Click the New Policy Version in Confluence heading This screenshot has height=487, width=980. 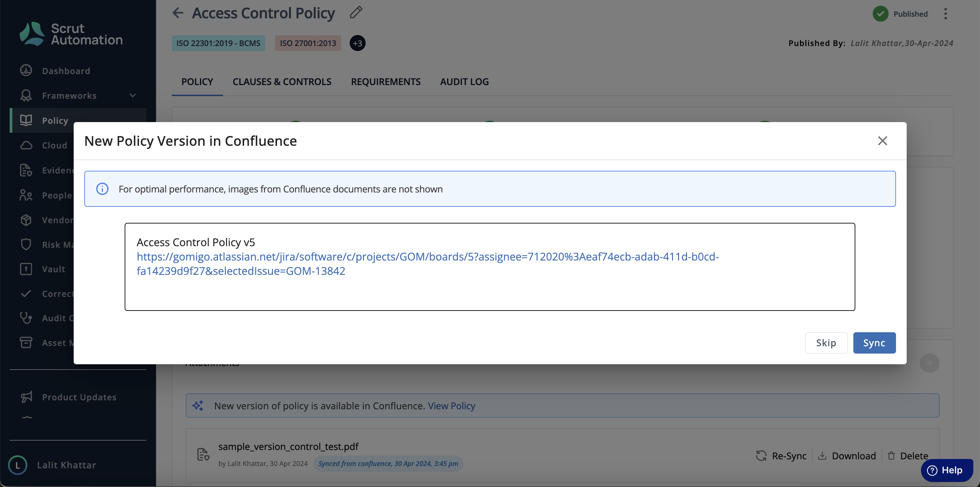191,141
